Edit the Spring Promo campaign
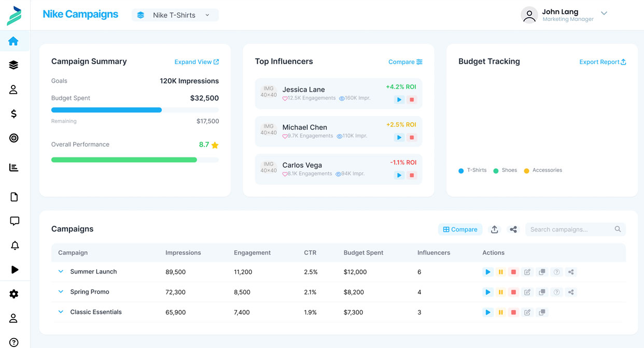This screenshot has width=644, height=348. tap(527, 292)
